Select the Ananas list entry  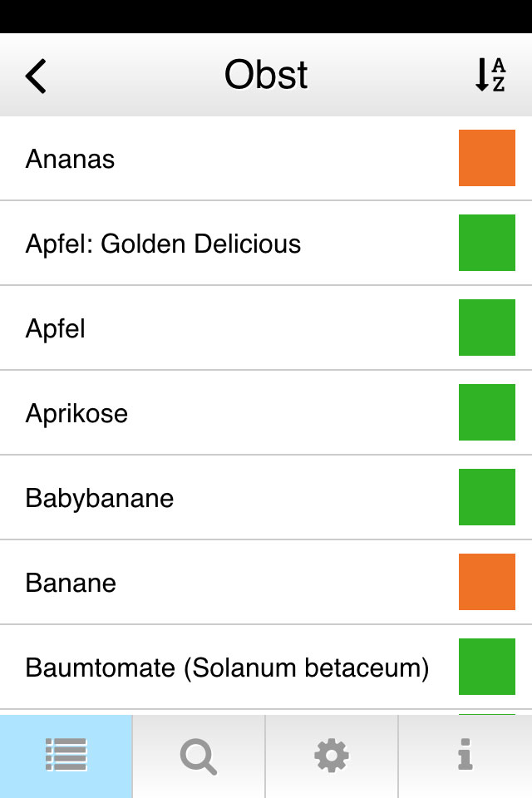(x=266, y=158)
